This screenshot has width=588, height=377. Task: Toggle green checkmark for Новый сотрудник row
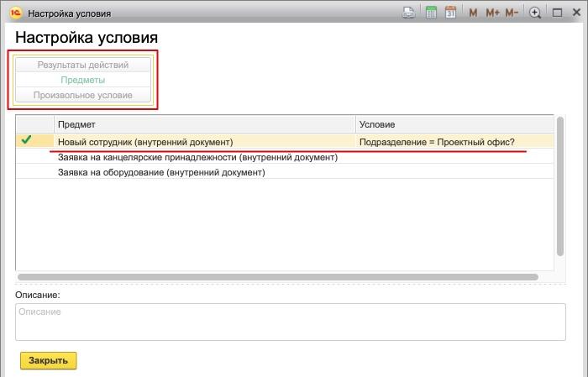(x=27, y=141)
